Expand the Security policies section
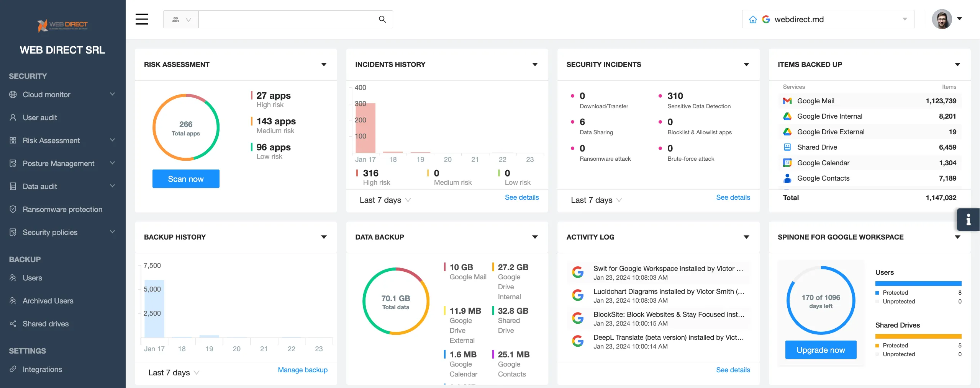The width and height of the screenshot is (980, 388). (x=112, y=232)
